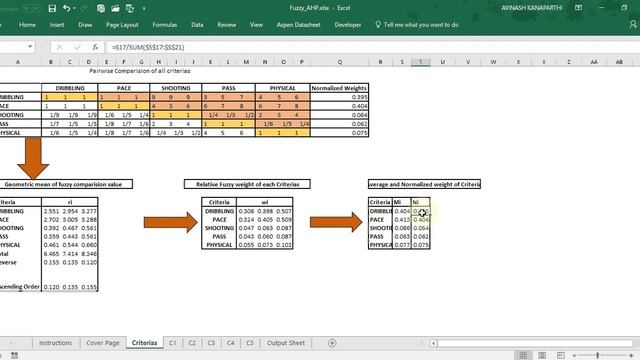Add a new sheet with plus button
This screenshot has height=360, width=640.
332,343
